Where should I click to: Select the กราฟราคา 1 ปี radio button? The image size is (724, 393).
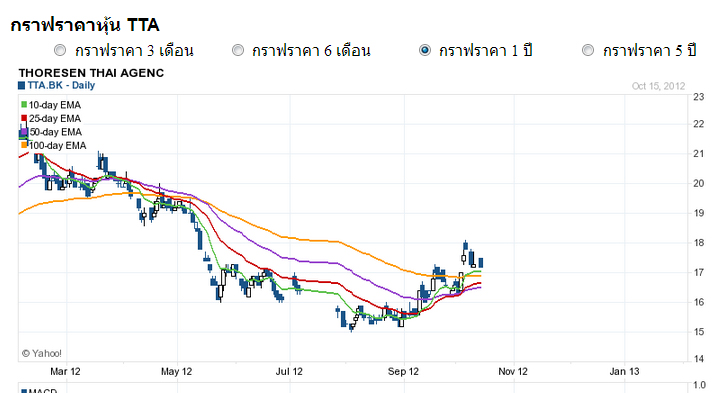click(x=425, y=50)
